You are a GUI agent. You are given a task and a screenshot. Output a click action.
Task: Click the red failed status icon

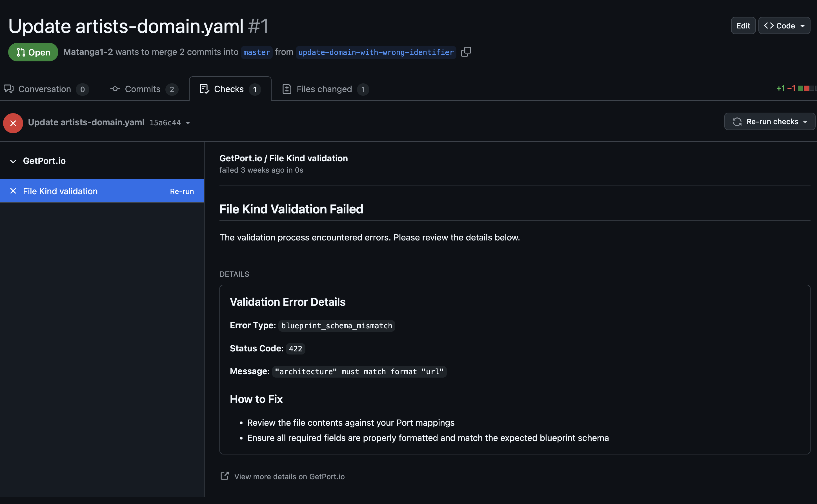13,123
